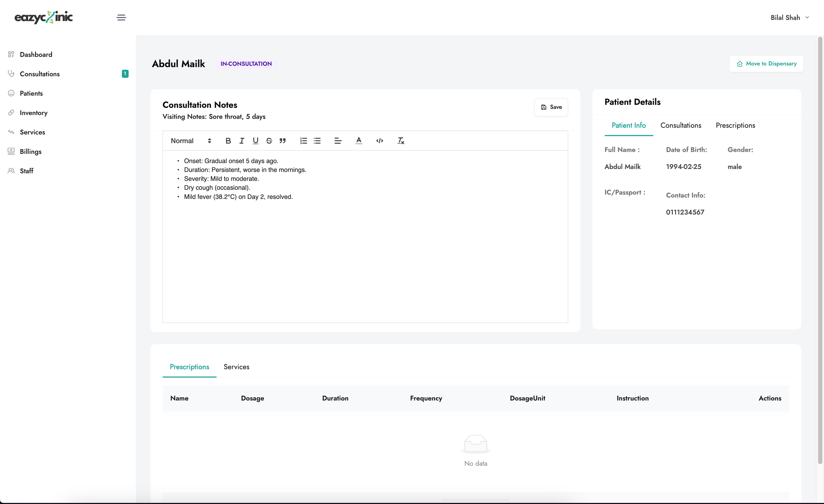This screenshot has width=824, height=504.
Task: Open the Normal heading style dropdown
Action: tap(191, 141)
